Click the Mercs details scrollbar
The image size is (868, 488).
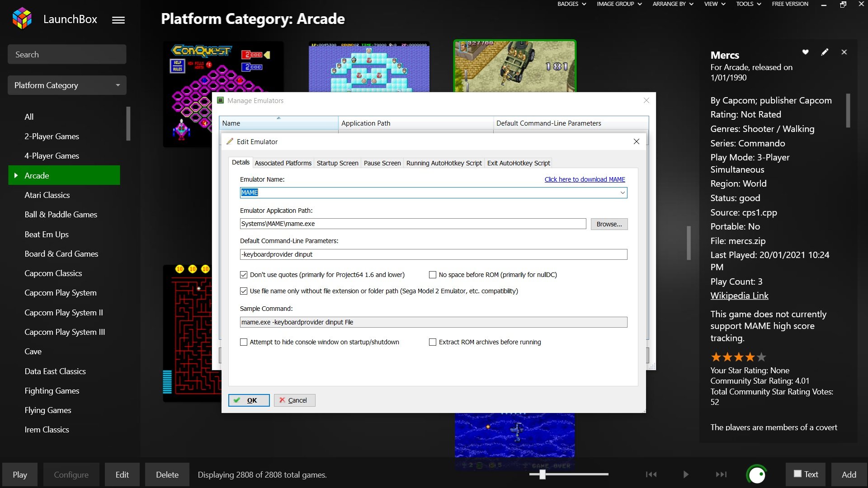click(x=848, y=111)
